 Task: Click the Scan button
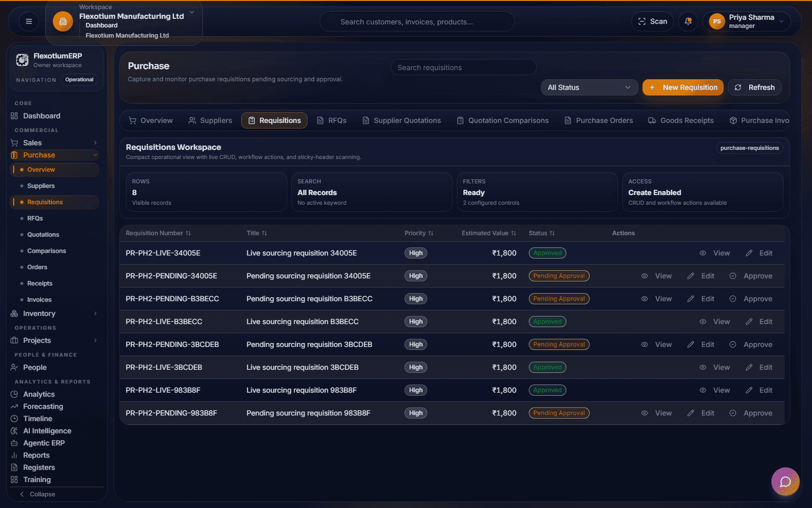(653, 21)
